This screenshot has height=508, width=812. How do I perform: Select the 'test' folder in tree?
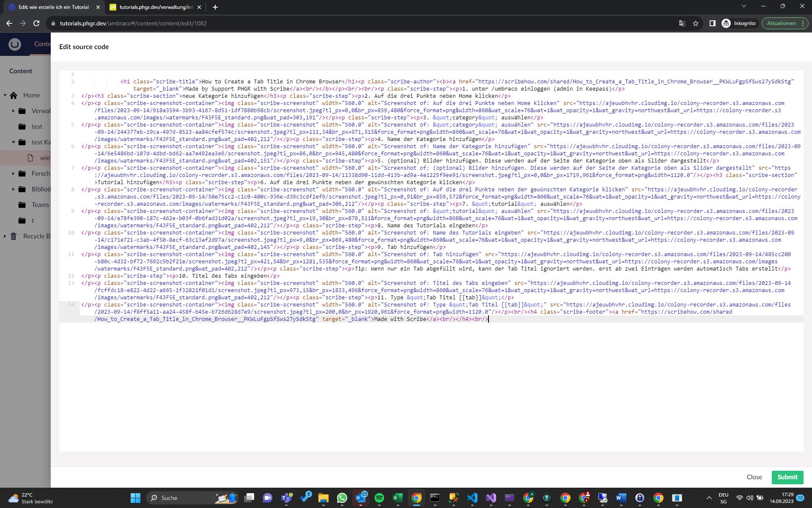point(37,127)
